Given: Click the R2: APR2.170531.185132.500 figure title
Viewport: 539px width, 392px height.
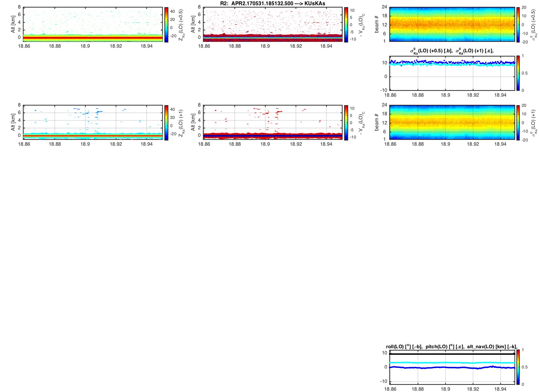Looking at the screenshot, I should pyautogui.click(x=273, y=3).
